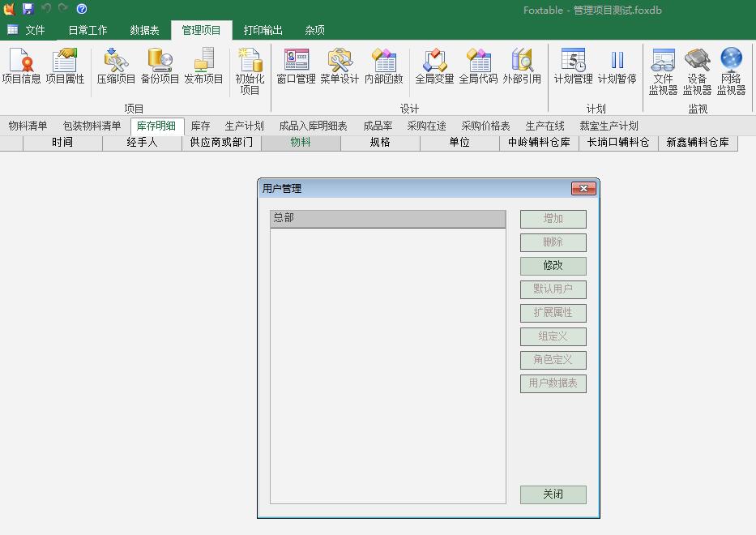Viewport: 756px width, 535px height.
Task: Click the 时间 column header
Action: coord(62,143)
